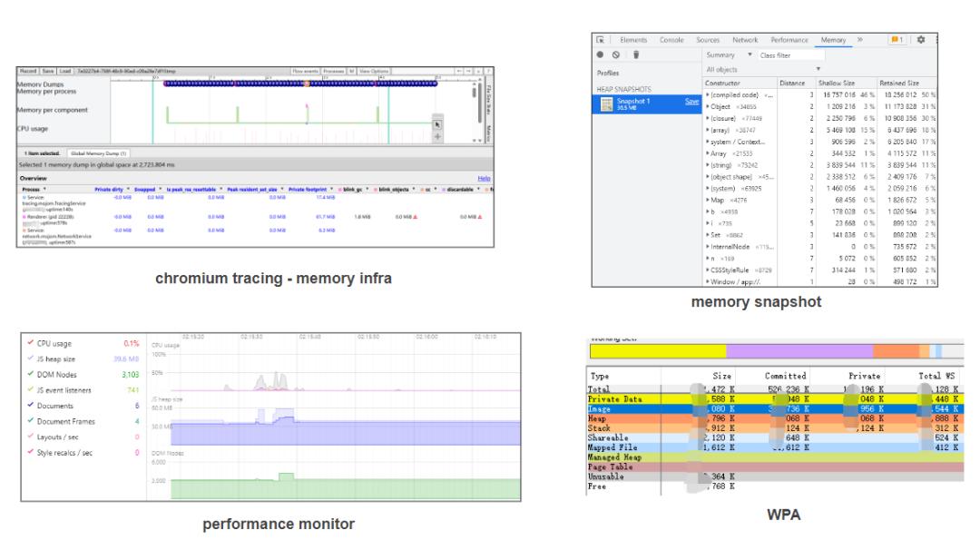Expand the (compiled code) constructor row

tap(707, 95)
